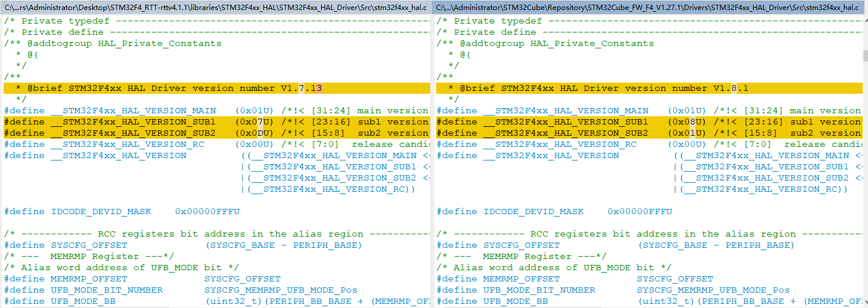The image size is (868, 308).
Task: Click the VERSION_RC define in the STM32Cube_FW_F4 pane
Action: tap(648, 145)
